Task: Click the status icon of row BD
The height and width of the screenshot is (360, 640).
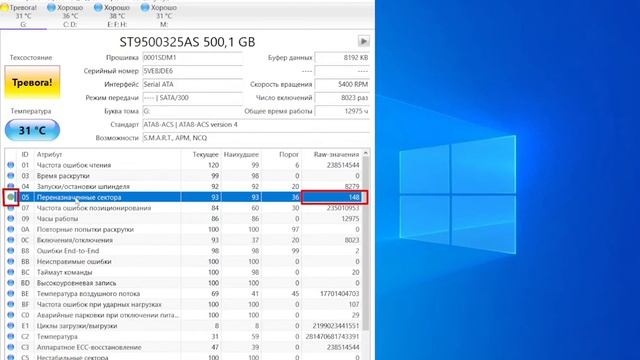Action: (x=11, y=283)
